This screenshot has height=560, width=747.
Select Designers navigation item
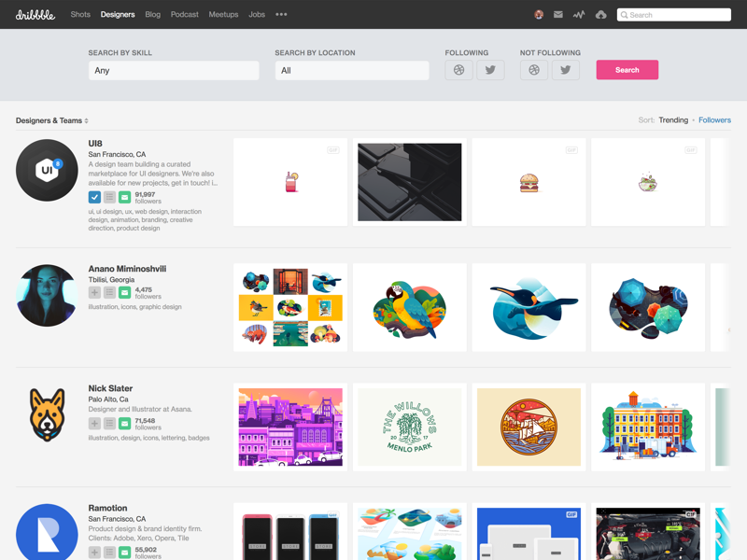118,14
